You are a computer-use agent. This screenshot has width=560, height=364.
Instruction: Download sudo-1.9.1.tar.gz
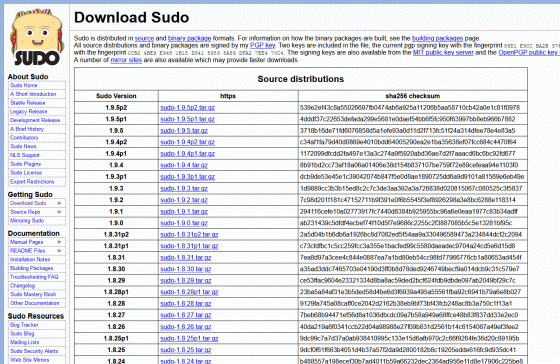184,211
